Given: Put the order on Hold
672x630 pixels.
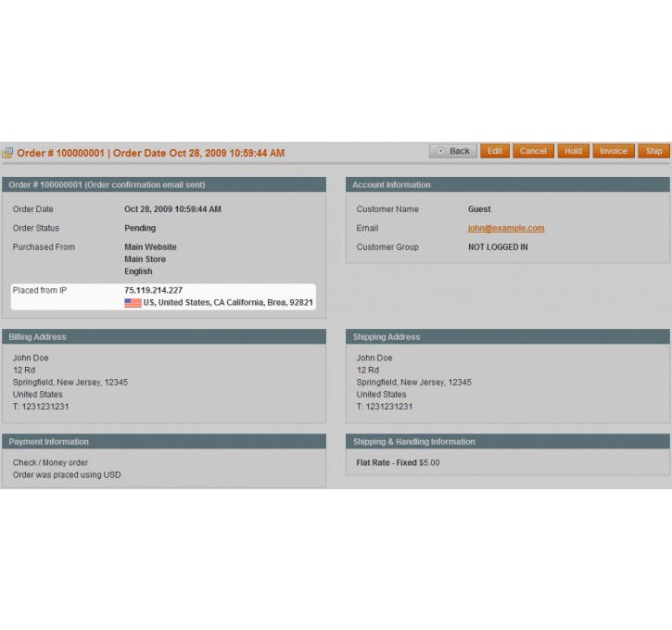Looking at the screenshot, I should [x=573, y=151].
